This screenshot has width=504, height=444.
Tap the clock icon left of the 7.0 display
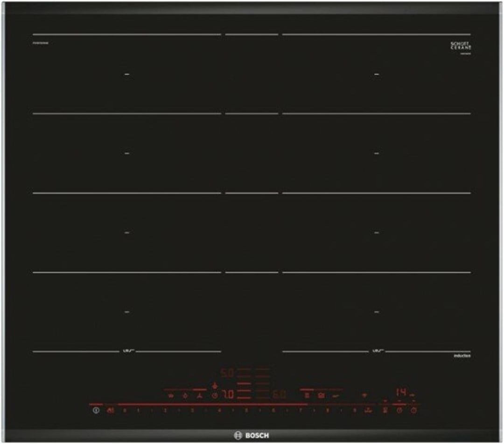coord(215,395)
